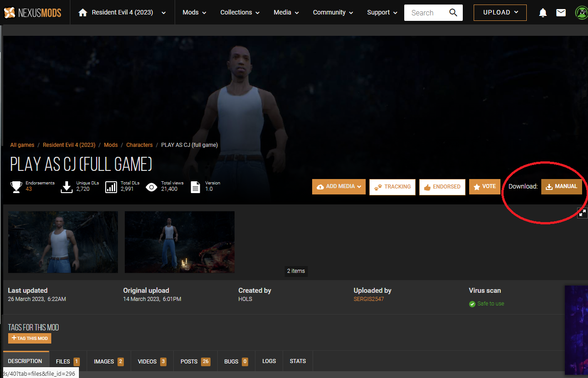Click the Total DLs bar chart icon
Viewport: 588px width, 378px height.
click(x=111, y=187)
